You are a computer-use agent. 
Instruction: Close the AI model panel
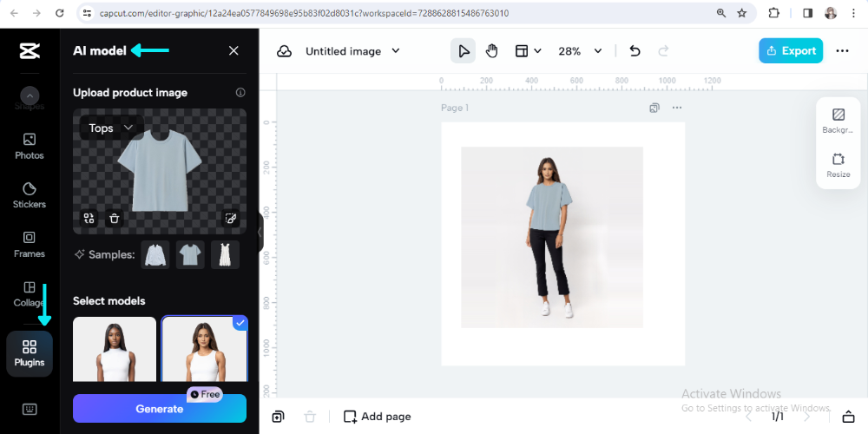[x=233, y=51]
